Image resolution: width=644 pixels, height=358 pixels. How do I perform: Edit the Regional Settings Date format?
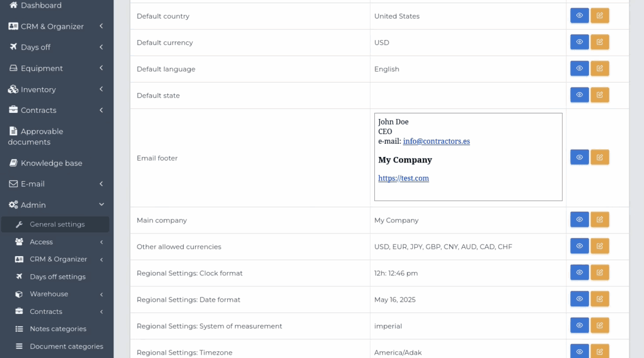[x=599, y=299]
